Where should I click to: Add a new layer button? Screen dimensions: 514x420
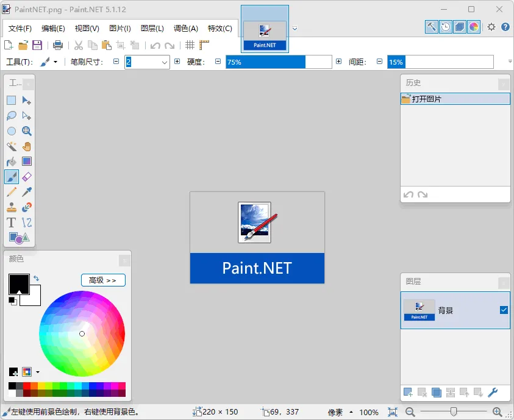coord(408,392)
